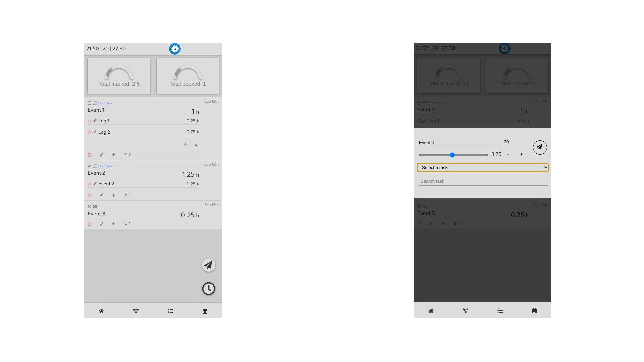Viewport: 644px width, 362px height.
Task: Click the home tab icon left panel
Action: (x=101, y=311)
